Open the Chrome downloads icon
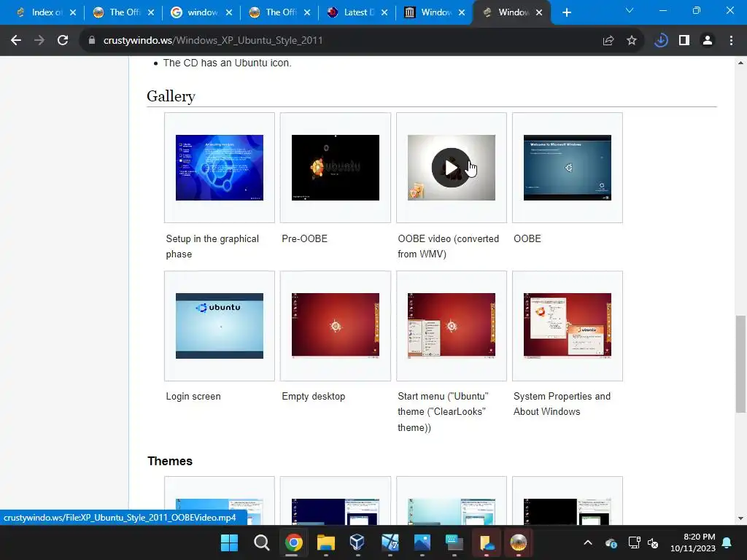Screen dimensions: 747x560 pos(661,41)
